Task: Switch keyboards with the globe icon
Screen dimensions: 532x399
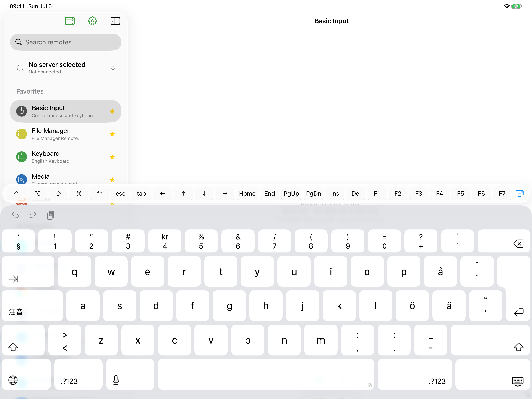Action: (26, 374)
